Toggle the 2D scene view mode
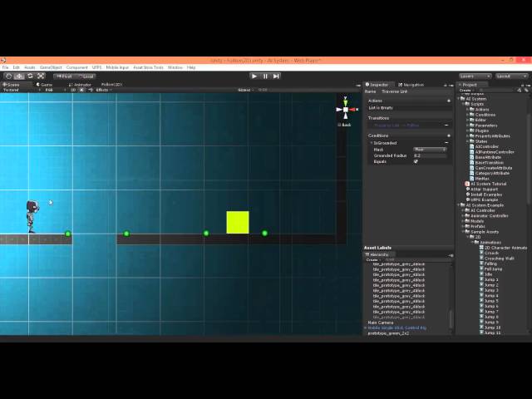 point(73,90)
